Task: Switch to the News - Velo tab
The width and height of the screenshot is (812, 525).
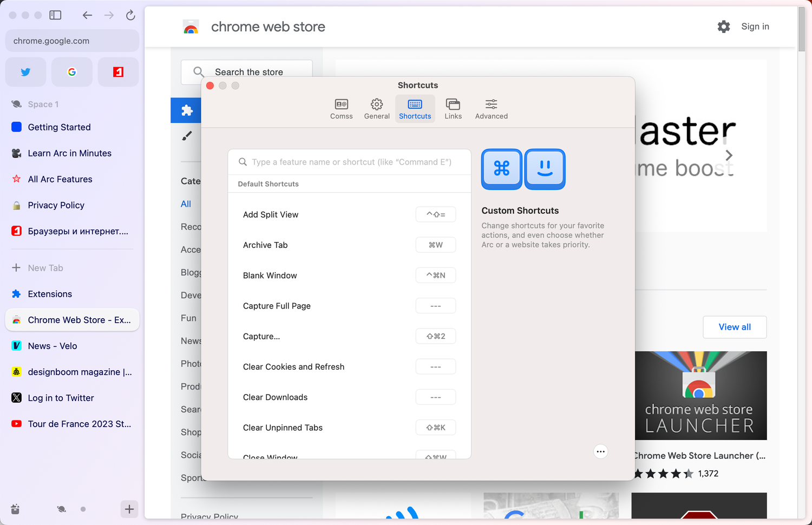Action: pos(72,346)
